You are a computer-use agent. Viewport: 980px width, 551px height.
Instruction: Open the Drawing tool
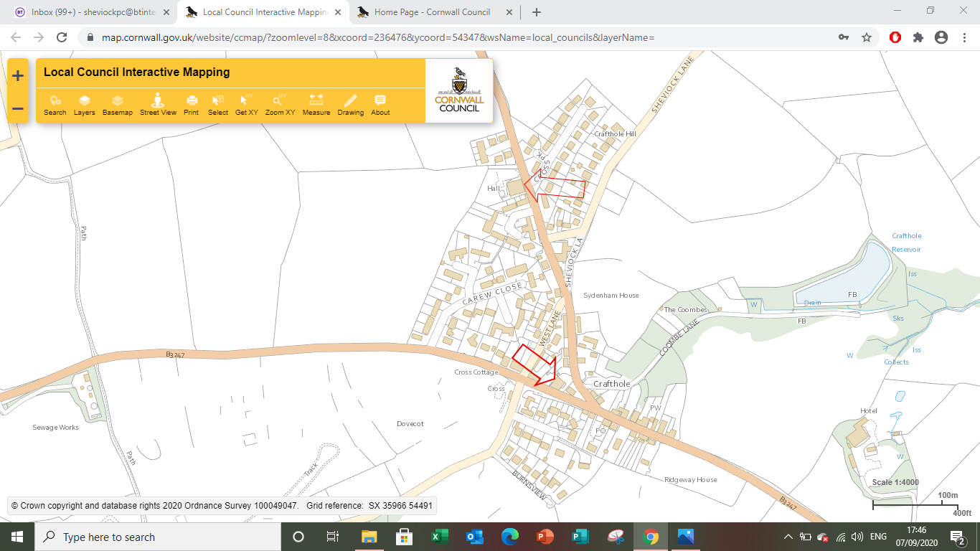(351, 105)
